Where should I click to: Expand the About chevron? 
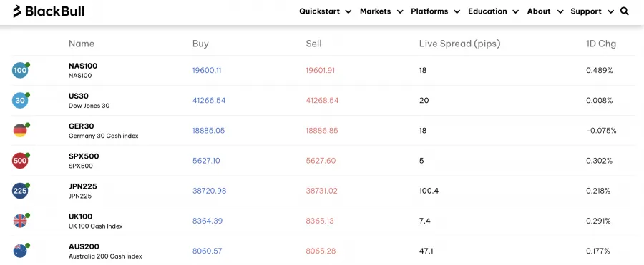pyautogui.click(x=560, y=12)
